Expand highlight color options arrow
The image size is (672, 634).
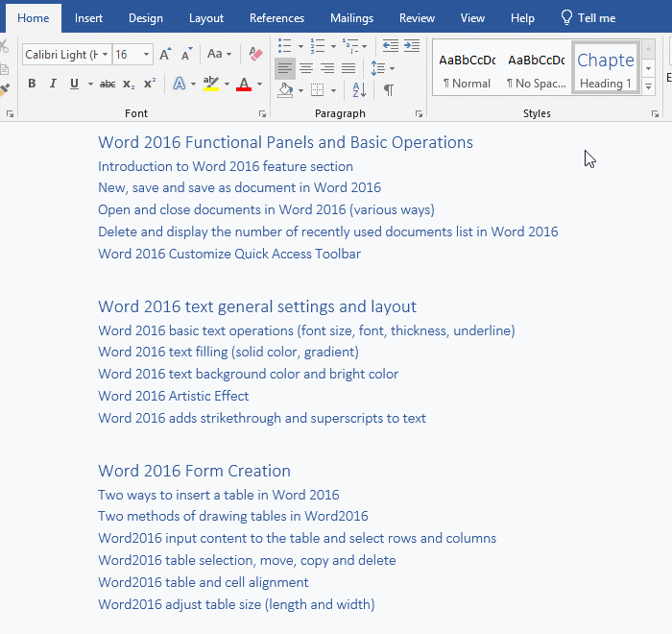tap(228, 85)
